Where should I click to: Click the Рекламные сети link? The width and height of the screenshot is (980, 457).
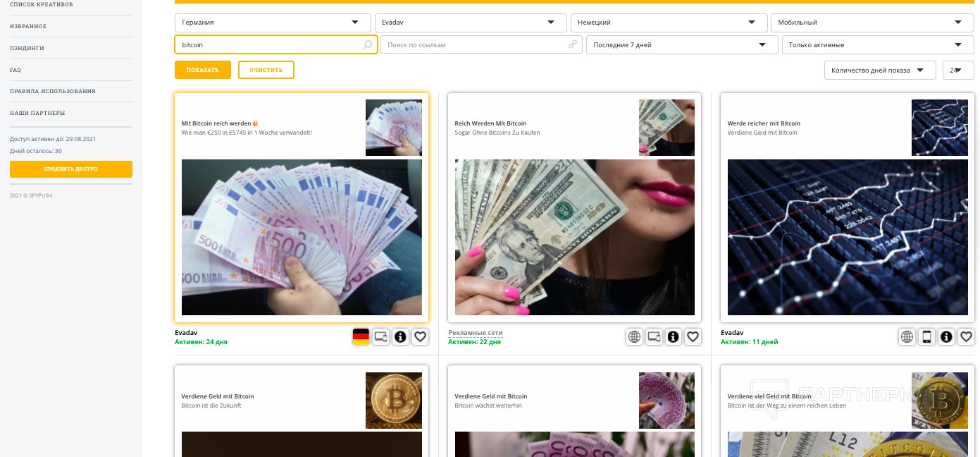point(476,333)
